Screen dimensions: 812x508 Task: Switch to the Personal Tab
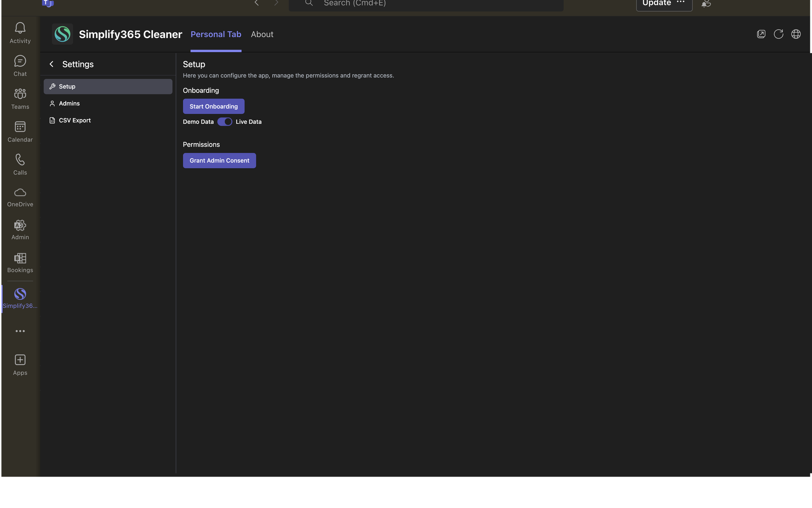(216, 35)
